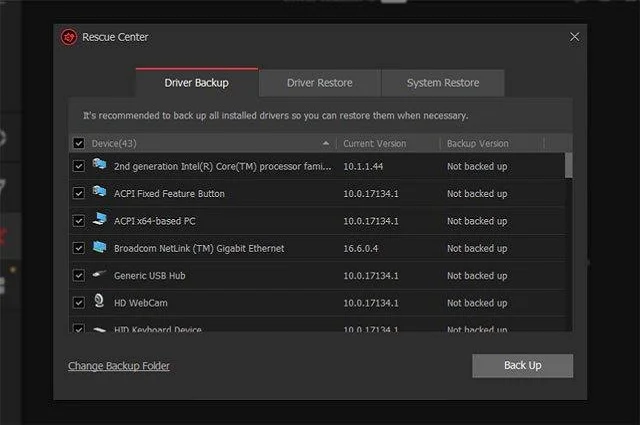Uncheck the ACPI Fixed Feature Button checkbox
Viewport: 640px width, 425px height.
[79, 193]
